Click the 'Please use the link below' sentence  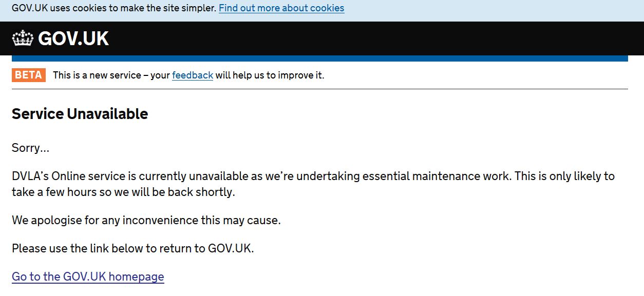[133, 249]
